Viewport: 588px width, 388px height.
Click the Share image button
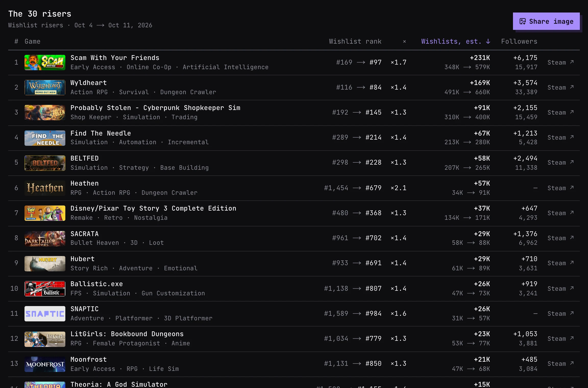546,21
